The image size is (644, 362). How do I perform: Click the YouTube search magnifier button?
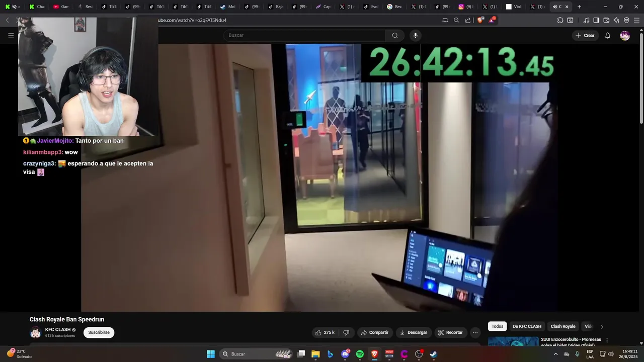395,35
